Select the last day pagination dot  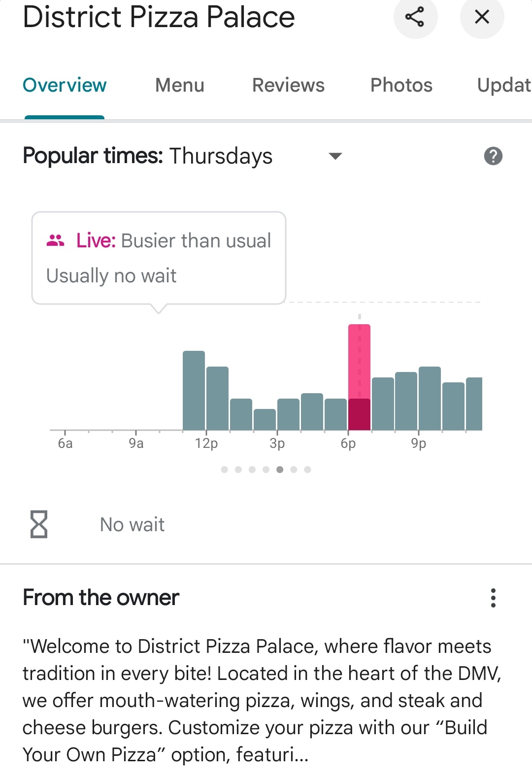(x=307, y=470)
